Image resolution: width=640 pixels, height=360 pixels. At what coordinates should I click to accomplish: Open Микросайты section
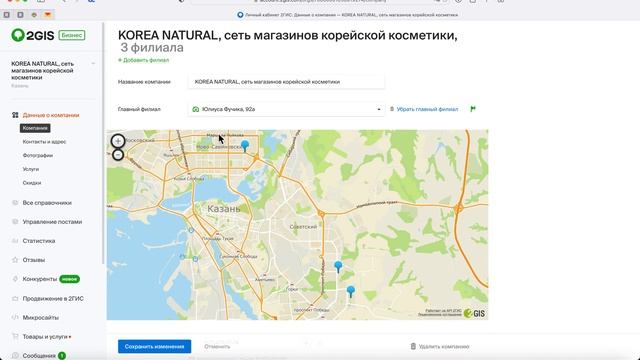40,317
